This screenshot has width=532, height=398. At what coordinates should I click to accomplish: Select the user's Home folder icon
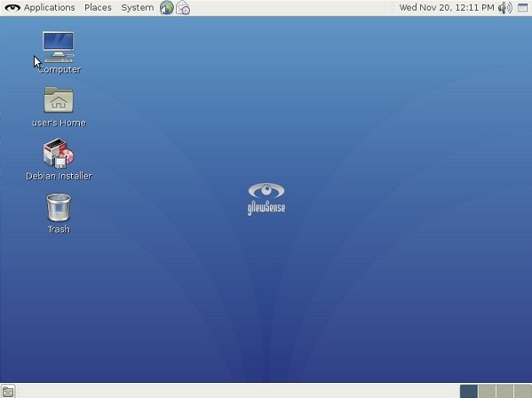click(x=59, y=99)
